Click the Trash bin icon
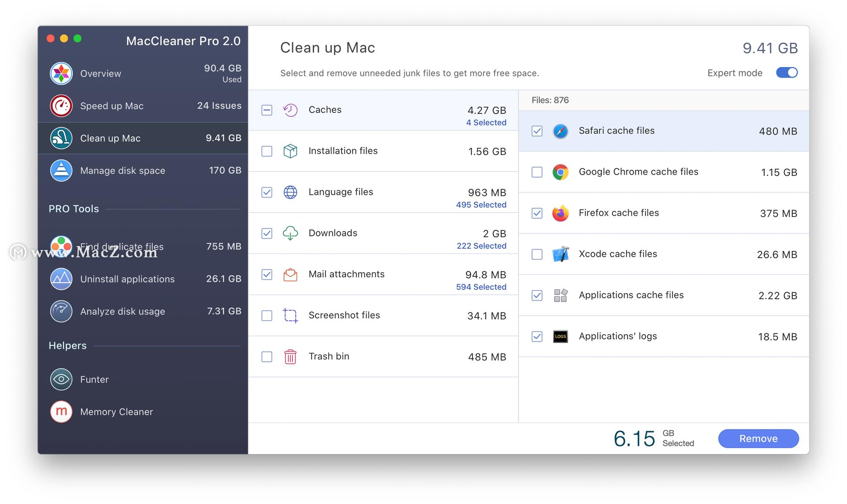The image size is (847, 504). [x=290, y=357]
